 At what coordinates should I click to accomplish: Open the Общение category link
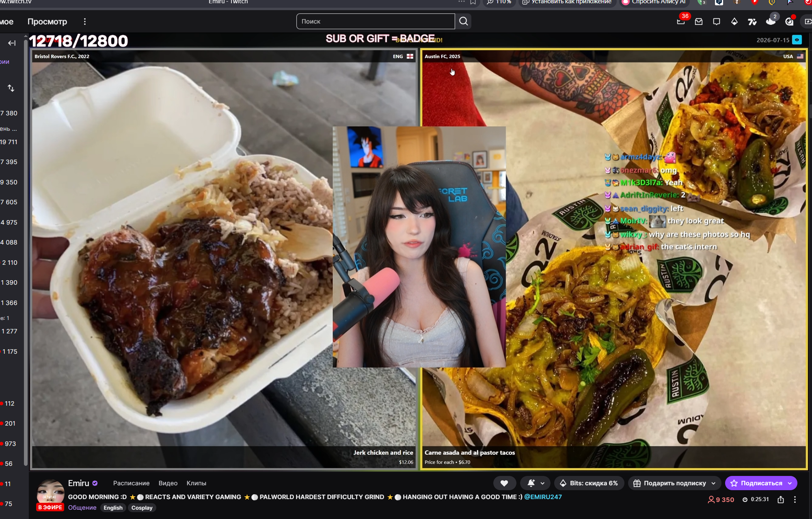[82, 508]
